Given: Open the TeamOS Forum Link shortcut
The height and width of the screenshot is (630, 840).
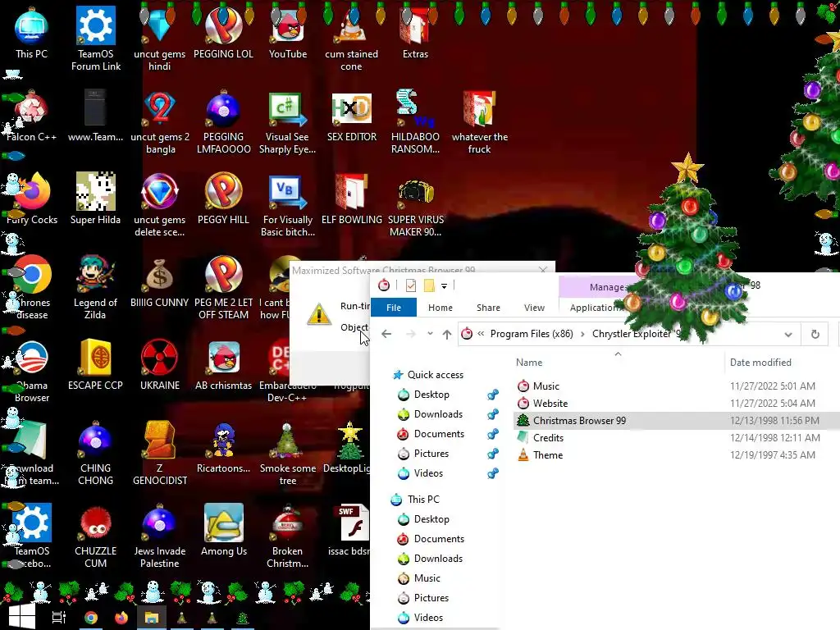Looking at the screenshot, I should (x=95, y=39).
